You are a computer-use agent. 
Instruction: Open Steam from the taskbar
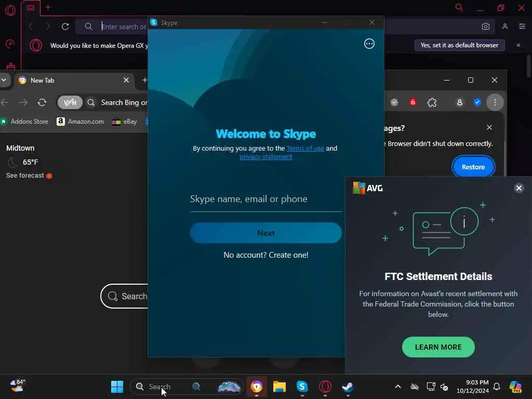point(348,387)
